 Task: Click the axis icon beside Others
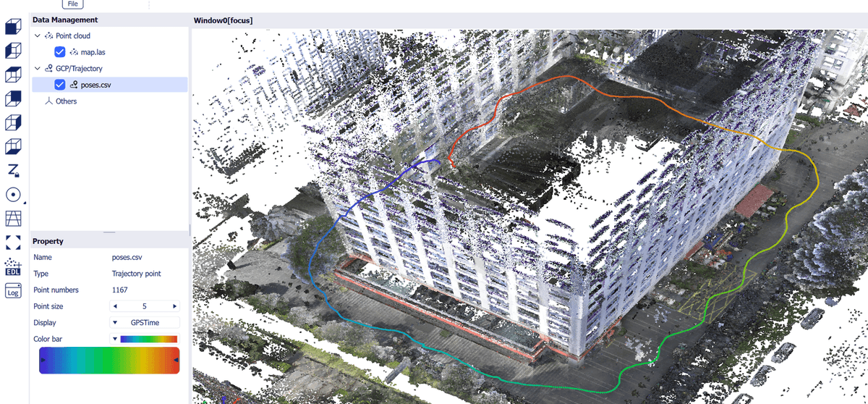[49, 101]
